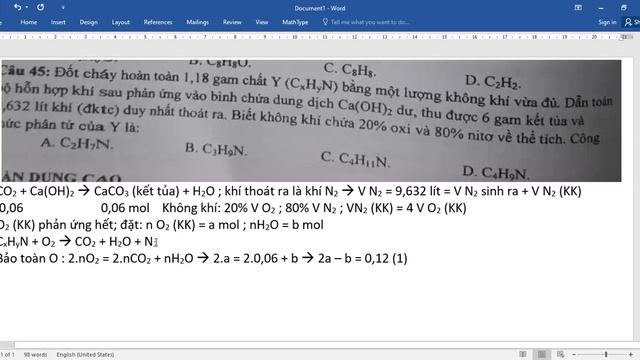This screenshot has width=640, height=360.
Task: Click English (United States) language indicator
Action: click(85, 355)
